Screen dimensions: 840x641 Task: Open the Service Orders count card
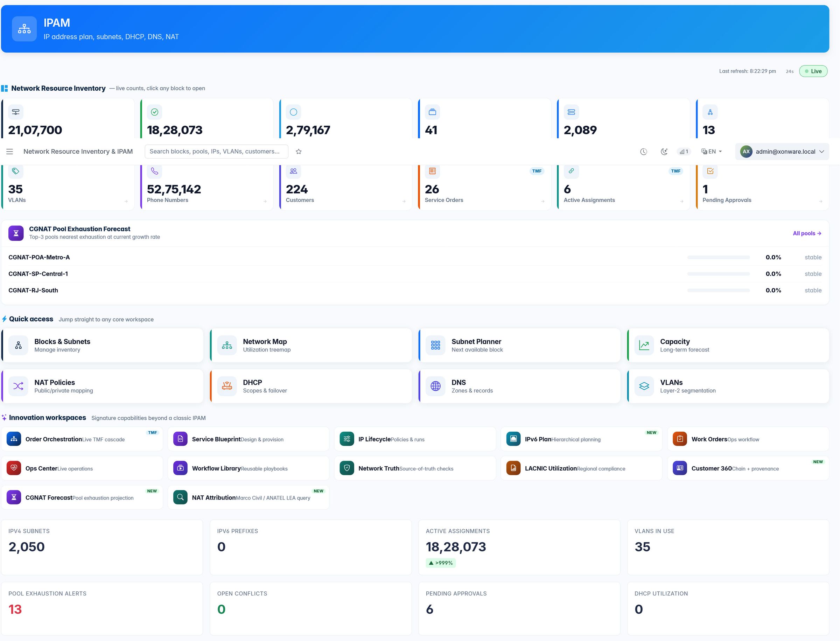click(484, 188)
